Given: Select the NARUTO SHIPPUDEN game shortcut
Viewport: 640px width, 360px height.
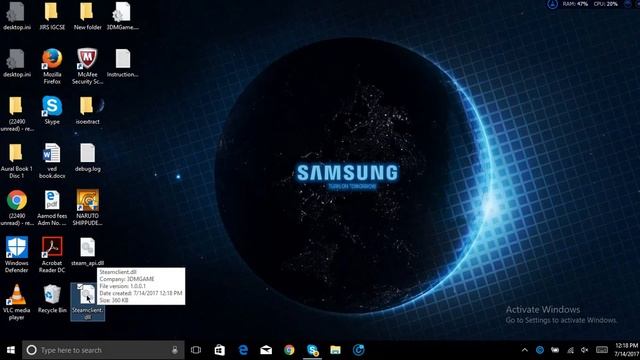Looking at the screenshot, I should pos(87,207).
